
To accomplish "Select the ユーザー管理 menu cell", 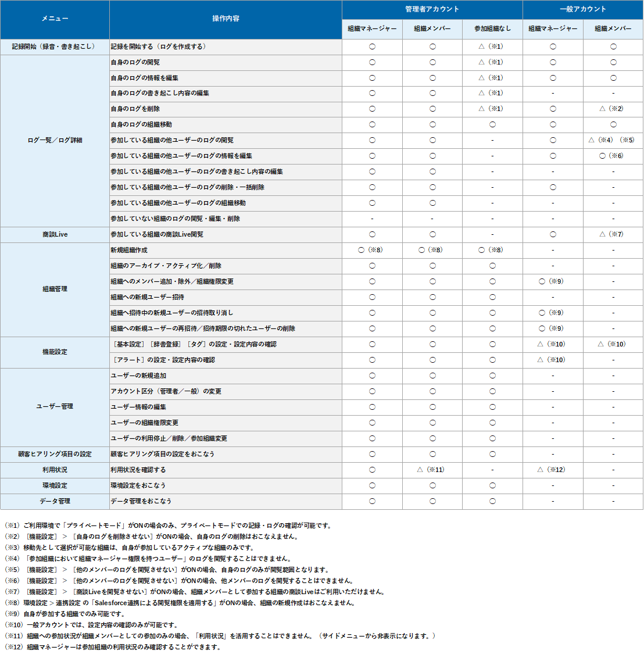I will 55,406.
